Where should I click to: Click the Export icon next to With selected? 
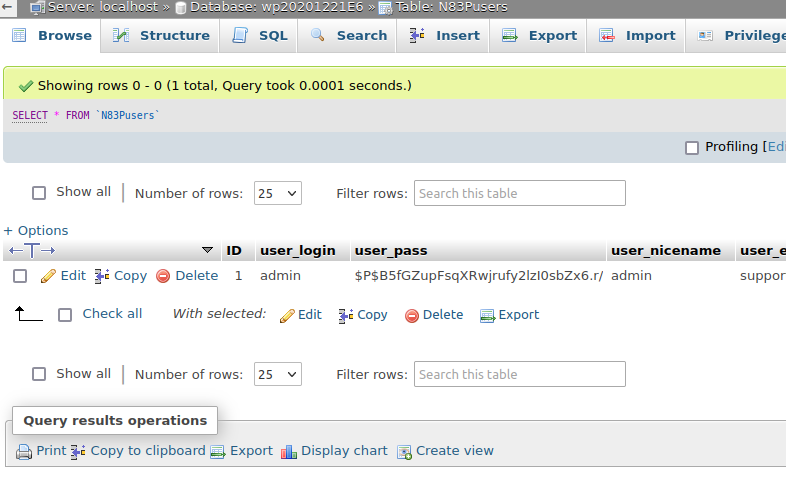click(x=487, y=315)
